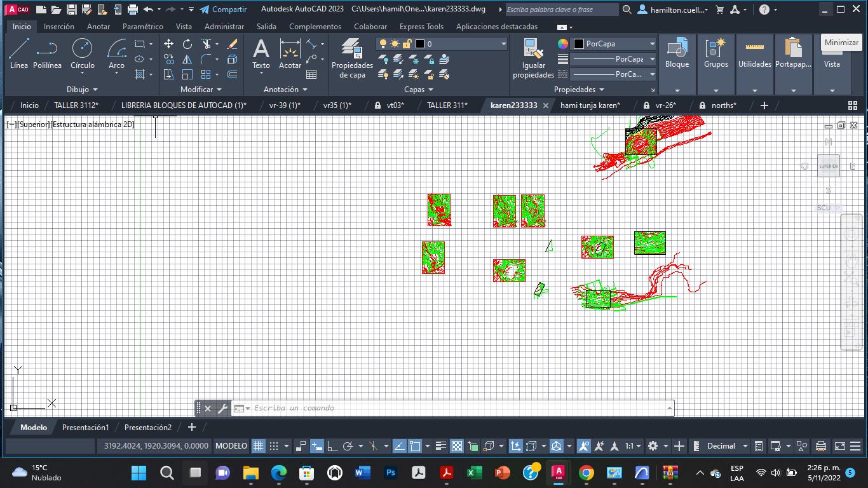Viewport: 868px width, 488px height.
Task: Switch to the TALLER 311 drawing tab
Action: (x=447, y=105)
